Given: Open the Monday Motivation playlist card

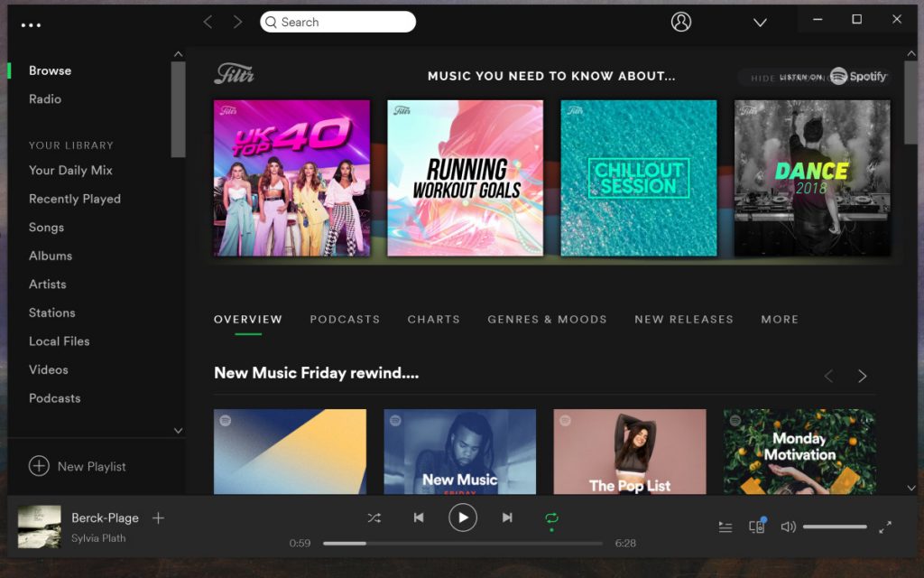Looking at the screenshot, I should 799,452.
